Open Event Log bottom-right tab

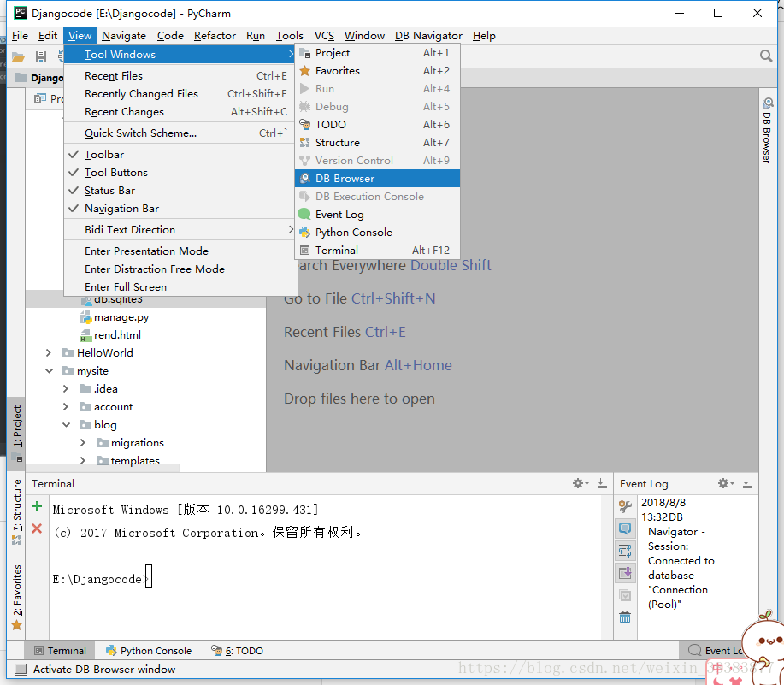click(x=715, y=651)
